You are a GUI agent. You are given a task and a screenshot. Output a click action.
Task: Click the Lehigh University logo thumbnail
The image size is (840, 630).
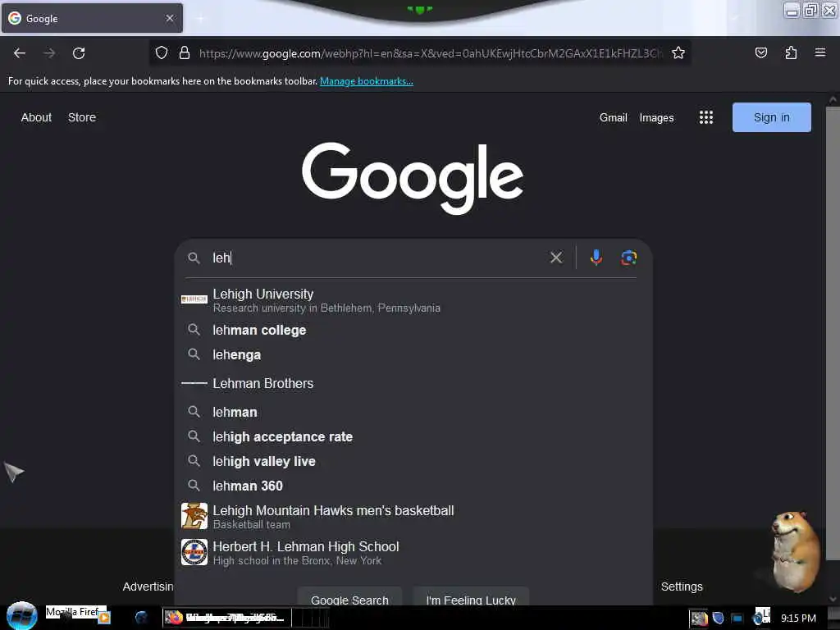point(194,299)
